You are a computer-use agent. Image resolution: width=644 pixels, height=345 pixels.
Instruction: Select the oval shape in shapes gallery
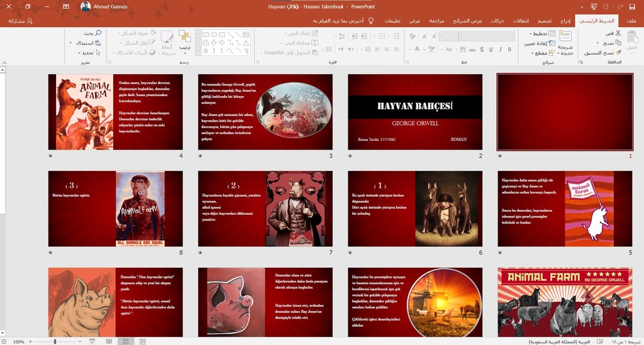tap(214, 35)
